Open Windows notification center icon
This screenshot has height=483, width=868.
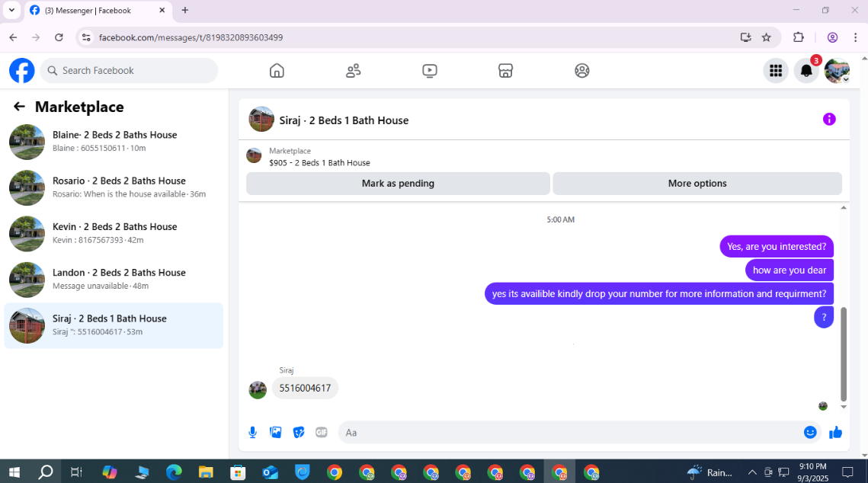(847, 472)
